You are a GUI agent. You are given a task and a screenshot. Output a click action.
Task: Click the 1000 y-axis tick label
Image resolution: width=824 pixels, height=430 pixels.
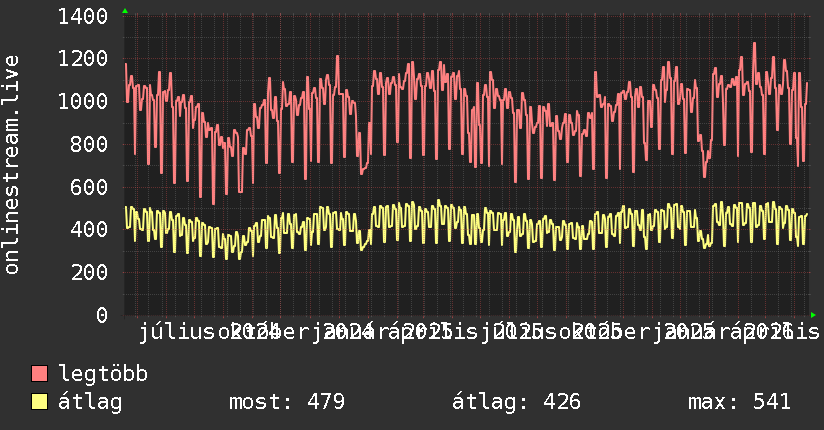[83, 101]
